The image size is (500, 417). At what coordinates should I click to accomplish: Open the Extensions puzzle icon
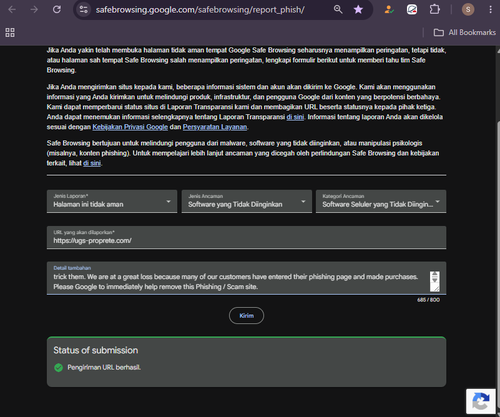pyautogui.click(x=435, y=9)
